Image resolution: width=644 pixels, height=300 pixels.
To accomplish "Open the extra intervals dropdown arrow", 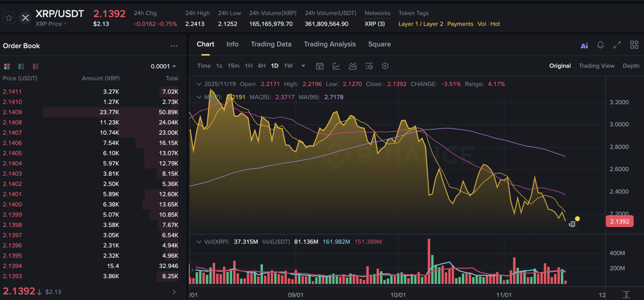I will click(303, 66).
